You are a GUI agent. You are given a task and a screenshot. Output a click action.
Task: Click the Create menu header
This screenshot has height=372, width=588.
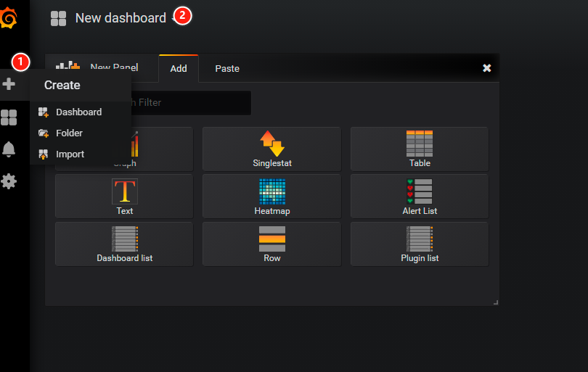coord(62,85)
